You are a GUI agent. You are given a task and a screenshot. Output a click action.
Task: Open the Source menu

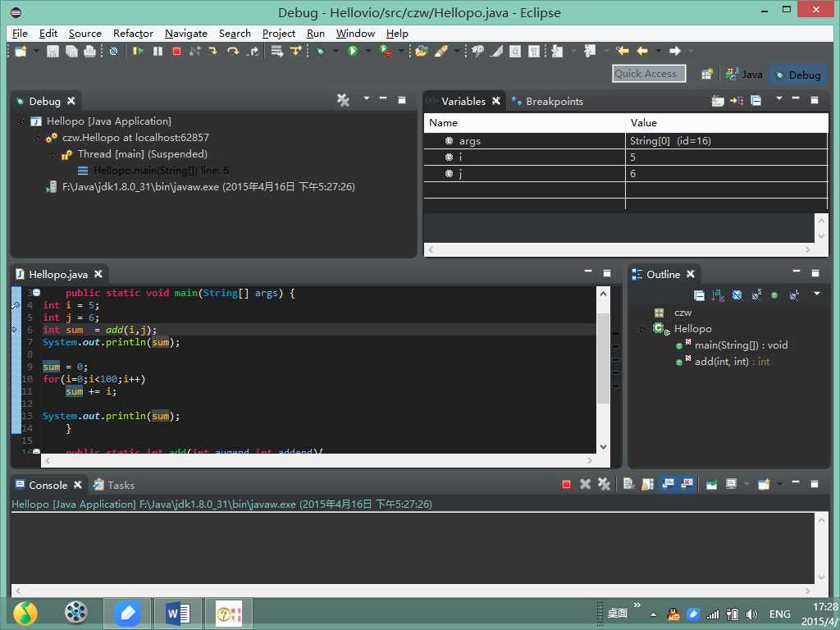(84, 34)
